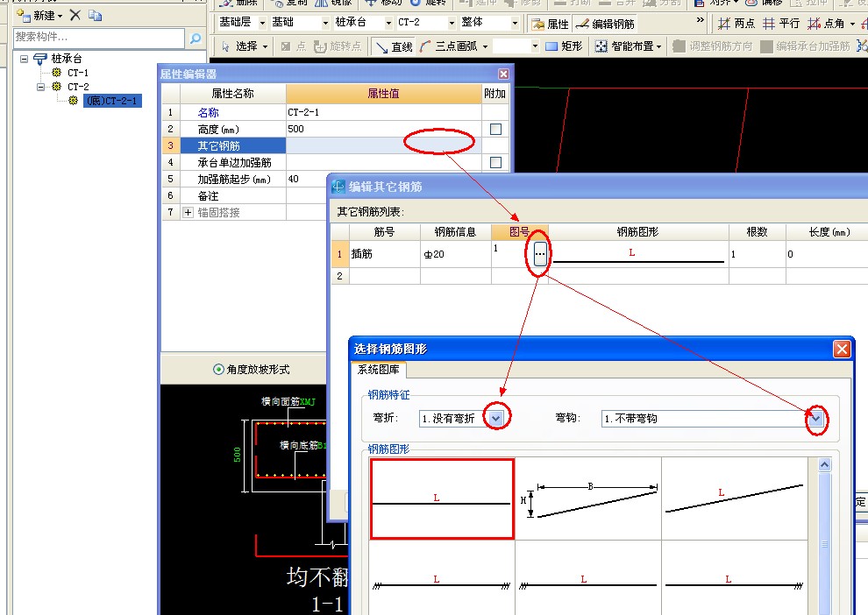Open the 弯折 bend type dropdown
The width and height of the screenshot is (868, 615).
pos(495,418)
